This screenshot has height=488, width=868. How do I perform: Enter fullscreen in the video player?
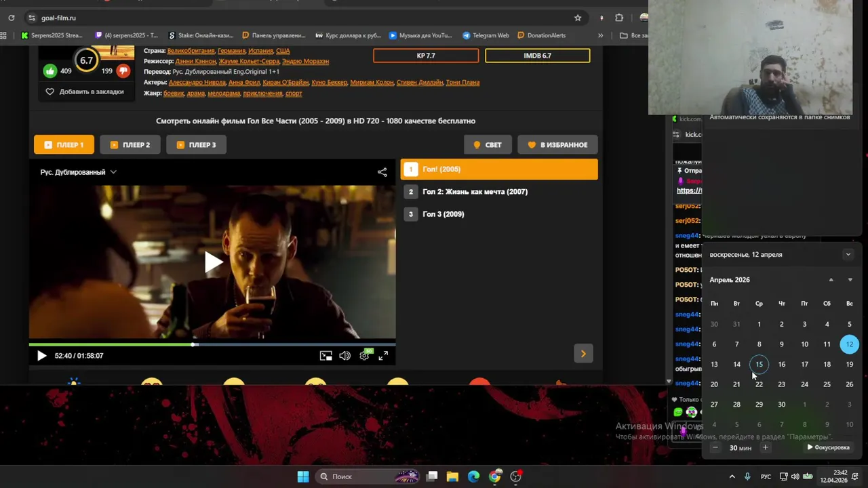point(383,355)
